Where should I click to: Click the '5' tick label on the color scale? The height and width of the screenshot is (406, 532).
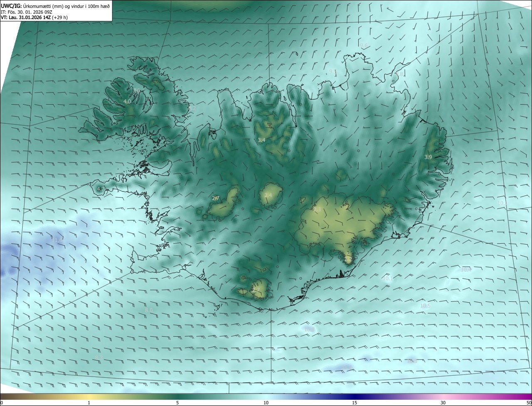177,403
